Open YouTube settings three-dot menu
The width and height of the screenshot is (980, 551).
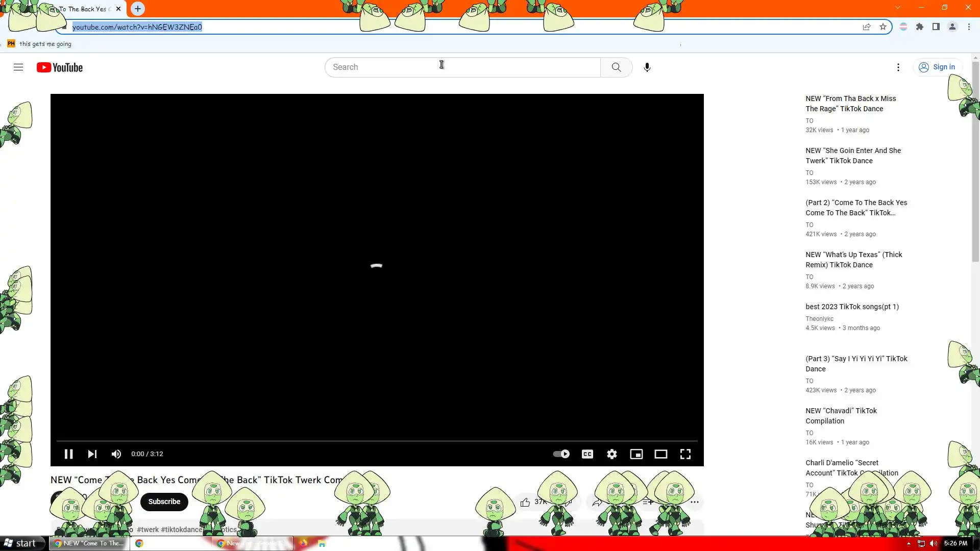click(898, 67)
